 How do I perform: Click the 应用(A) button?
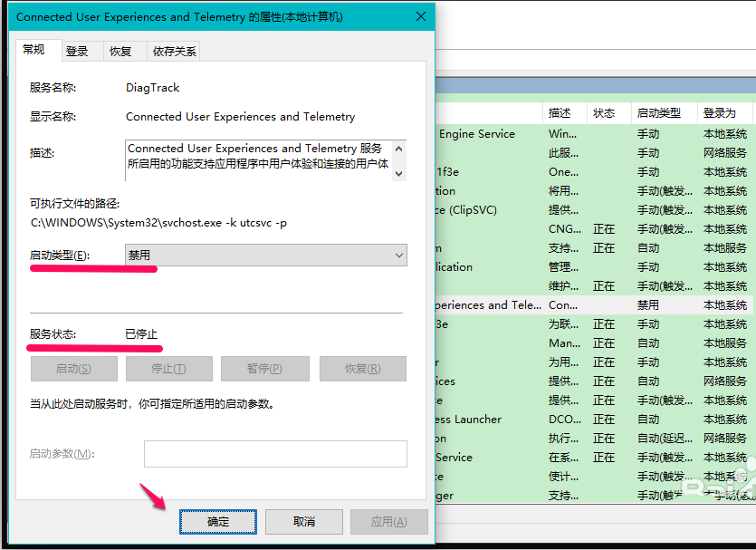pos(388,522)
